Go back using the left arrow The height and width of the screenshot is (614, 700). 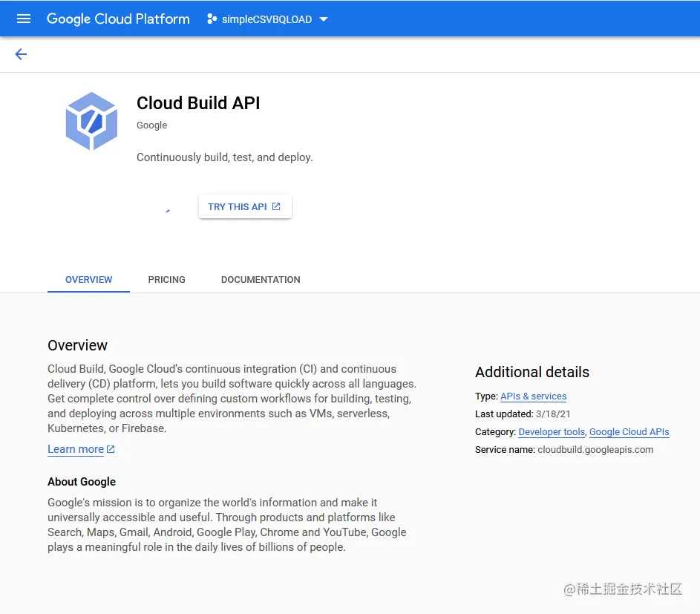pyautogui.click(x=21, y=54)
